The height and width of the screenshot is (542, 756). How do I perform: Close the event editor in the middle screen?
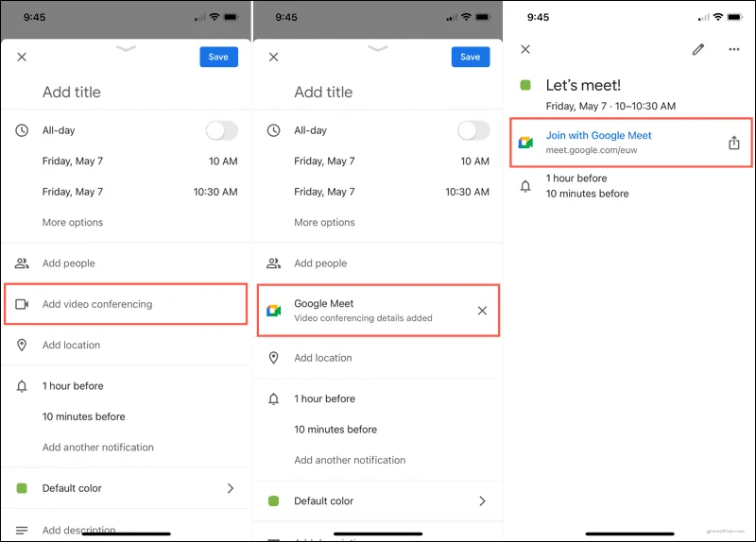click(x=273, y=57)
